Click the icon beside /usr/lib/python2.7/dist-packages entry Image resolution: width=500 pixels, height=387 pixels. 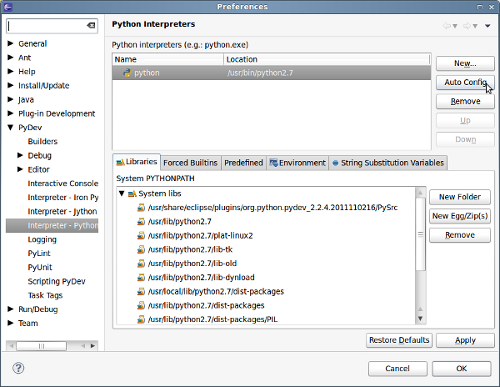[141, 306]
